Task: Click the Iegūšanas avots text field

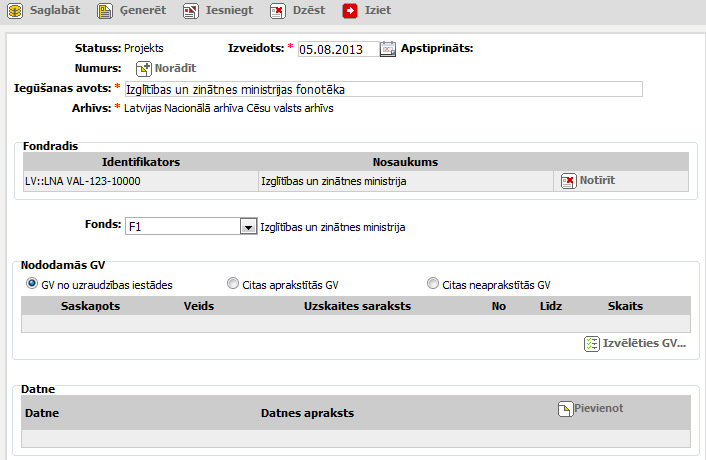Action: (381, 89)
